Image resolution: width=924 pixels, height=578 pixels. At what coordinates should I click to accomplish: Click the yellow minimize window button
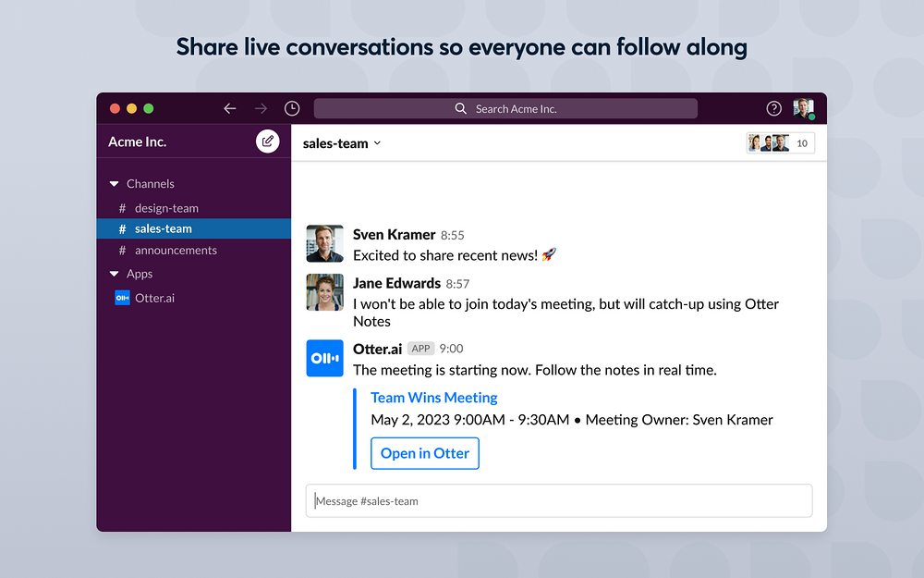click(x=132, y=108)
